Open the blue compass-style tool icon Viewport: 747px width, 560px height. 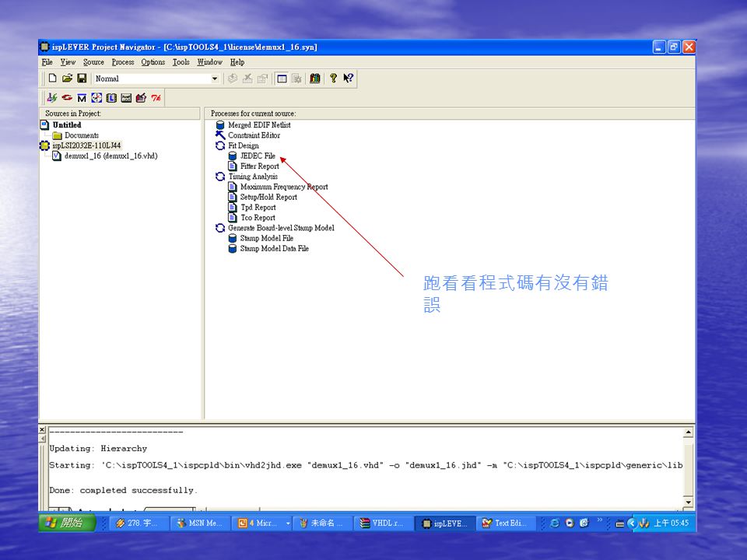[96, 98]
